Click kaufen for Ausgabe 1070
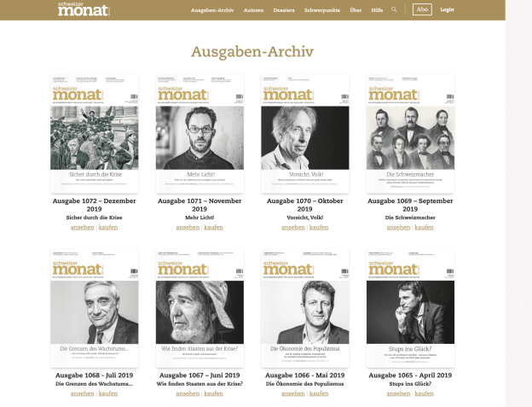This screenshot has width=532, height=407. [x=319, y=228]
